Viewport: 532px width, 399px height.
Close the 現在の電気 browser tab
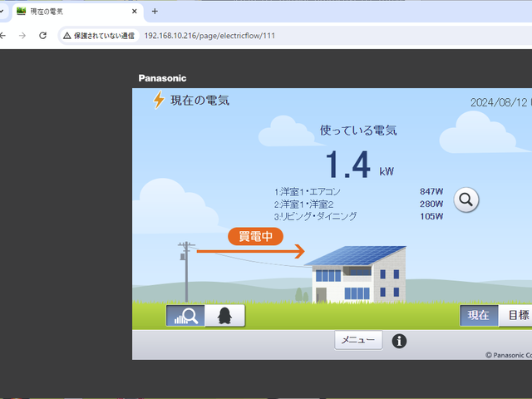(x=135, y=11)
